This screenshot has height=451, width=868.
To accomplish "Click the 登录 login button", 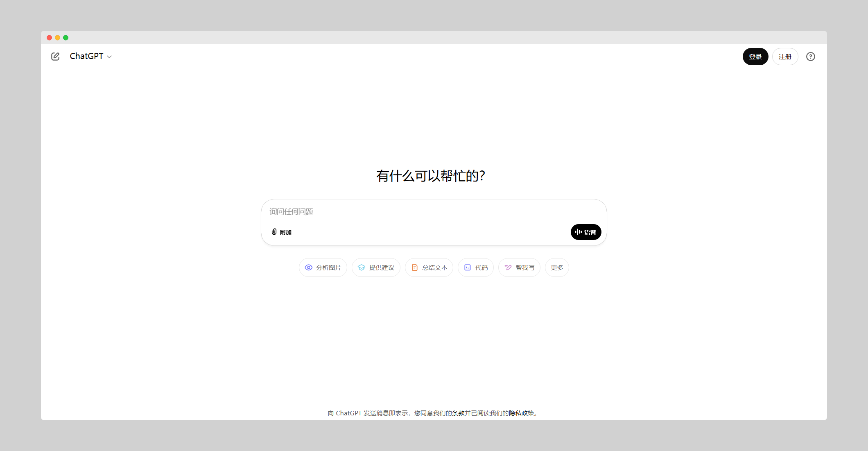I will click(x=755, y=57).
